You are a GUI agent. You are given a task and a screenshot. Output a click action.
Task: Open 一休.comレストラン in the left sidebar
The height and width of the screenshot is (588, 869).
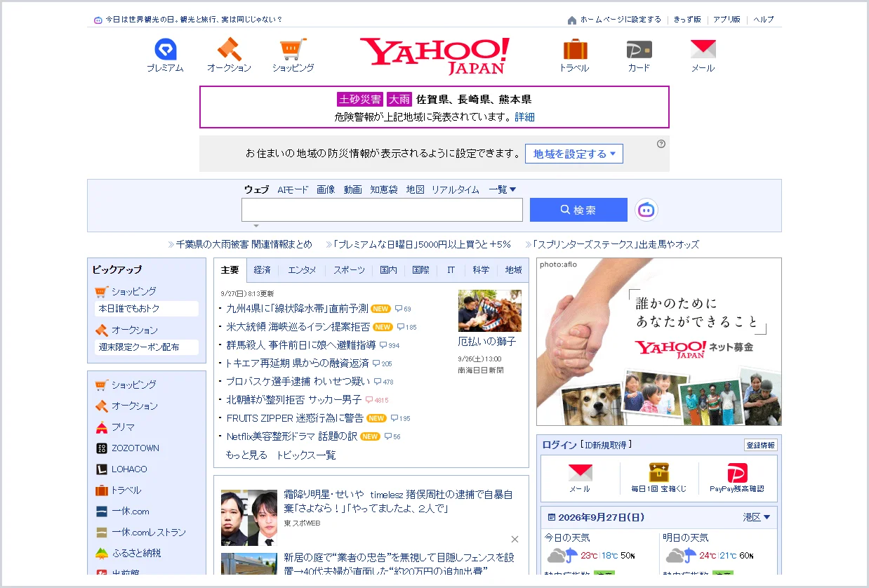point(140,532)
